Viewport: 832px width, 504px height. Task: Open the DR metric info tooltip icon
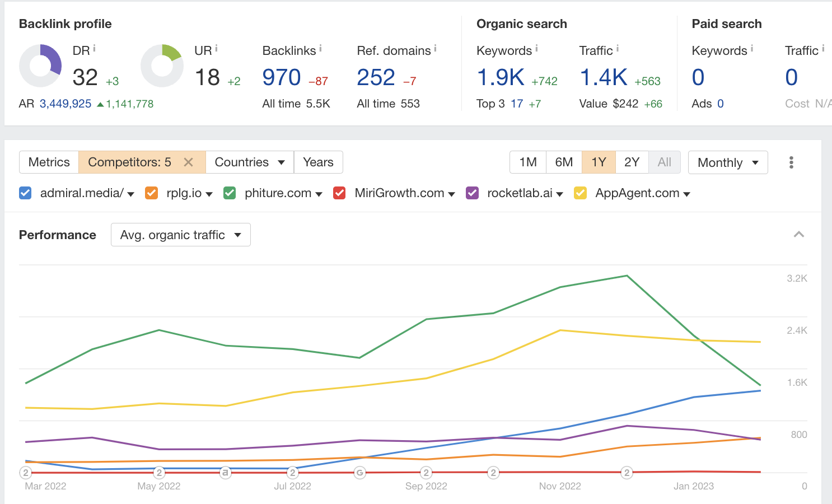tap(94, 47)
